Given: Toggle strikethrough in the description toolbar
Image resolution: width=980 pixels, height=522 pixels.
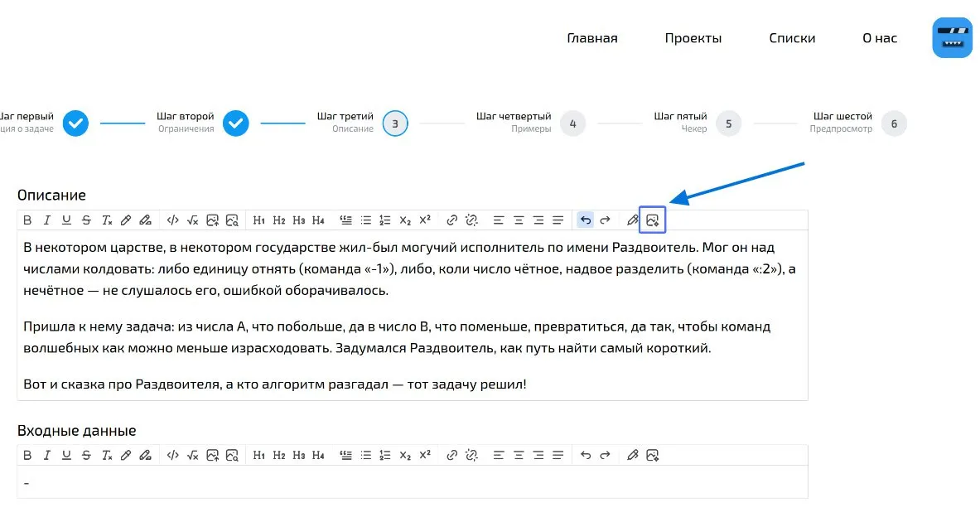Looking at the screenshot, I should [x=87, y=220].
